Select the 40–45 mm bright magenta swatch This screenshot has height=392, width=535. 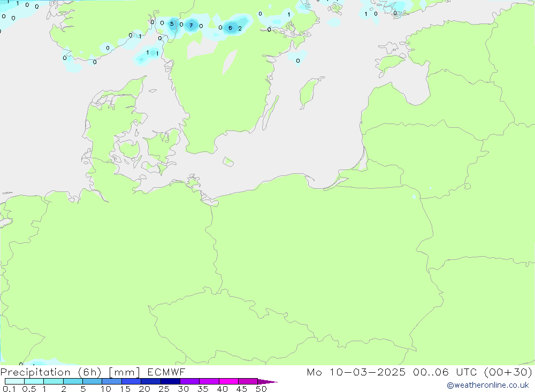click(228, 381)
